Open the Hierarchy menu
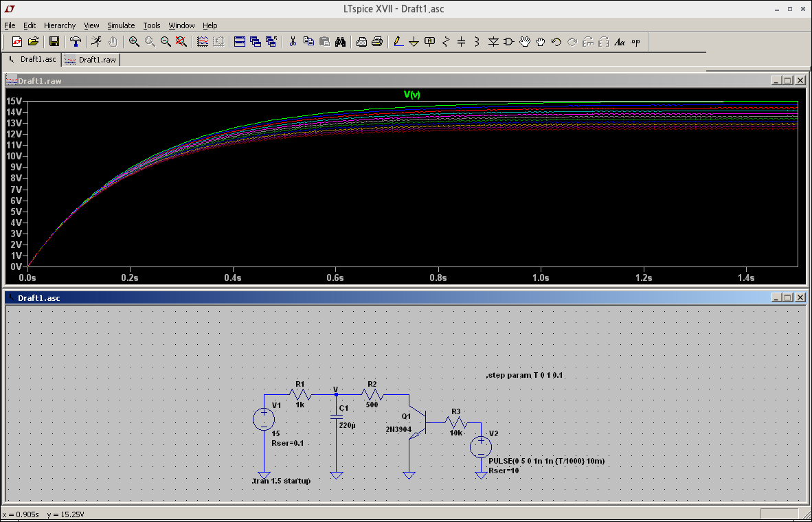 pos(60,25)
